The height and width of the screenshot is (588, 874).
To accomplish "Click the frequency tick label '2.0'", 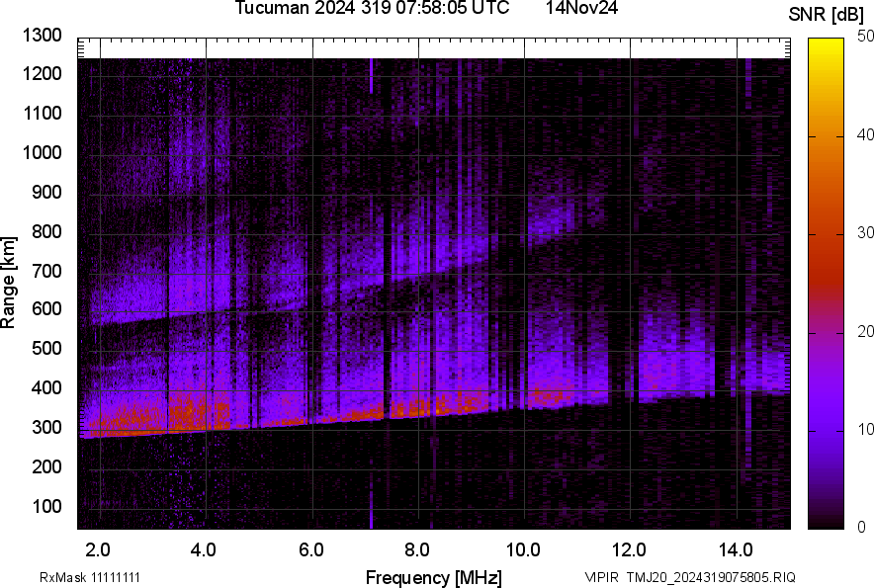I will point(98,550).
